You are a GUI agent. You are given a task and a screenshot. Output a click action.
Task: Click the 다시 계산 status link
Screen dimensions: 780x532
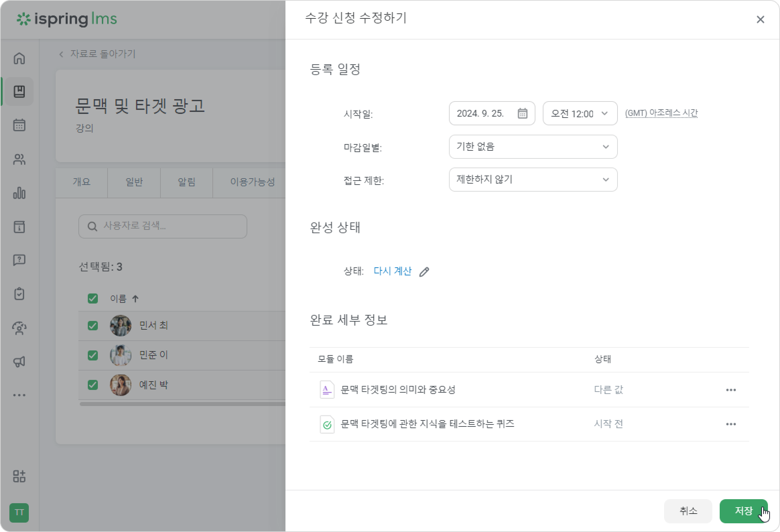pos(392,271)
